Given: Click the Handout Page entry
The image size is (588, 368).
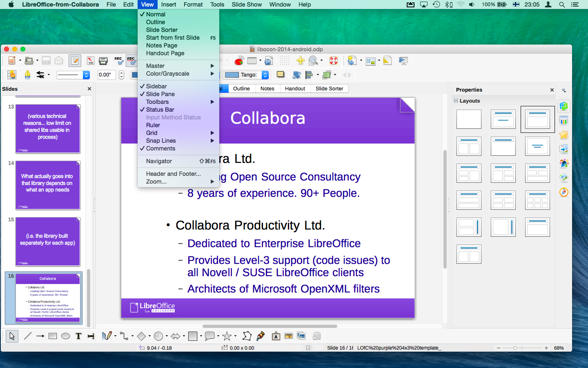Looking at the screenshot, I should click(178, 53).
